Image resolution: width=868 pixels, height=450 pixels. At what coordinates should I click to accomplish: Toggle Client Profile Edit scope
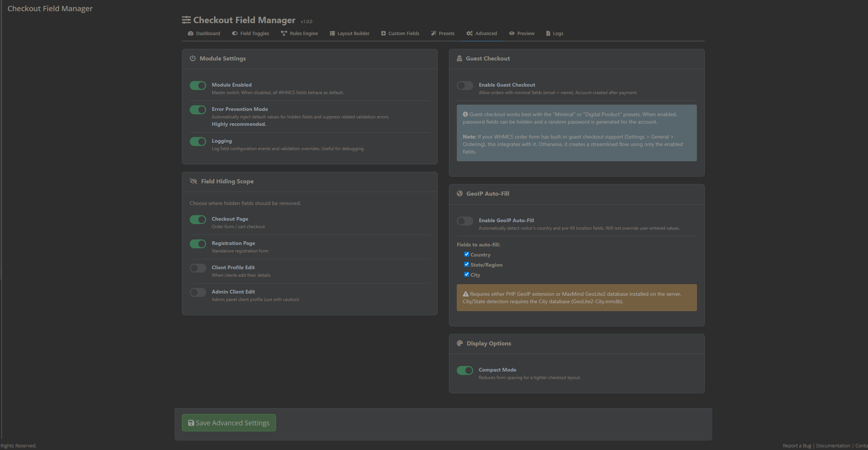(x=198, y=268)
